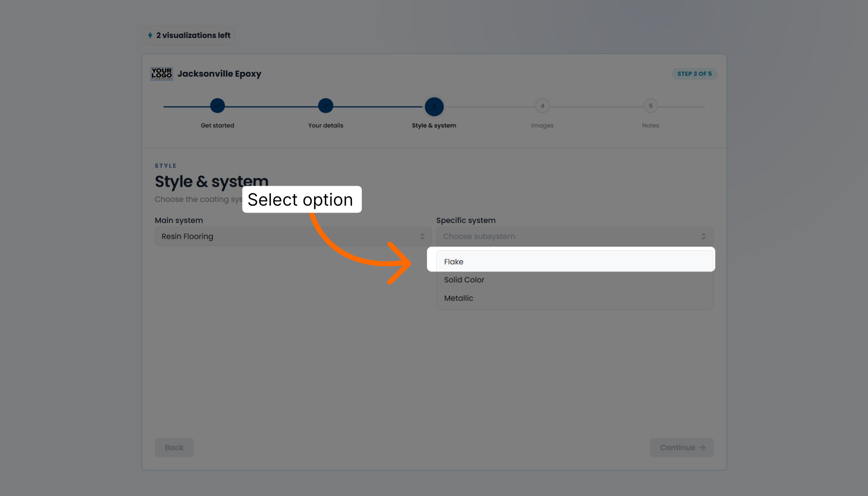The height and width of the screenshot is (496, 868).
Task: Go to the Get started step circle
Action: [217, 106]
